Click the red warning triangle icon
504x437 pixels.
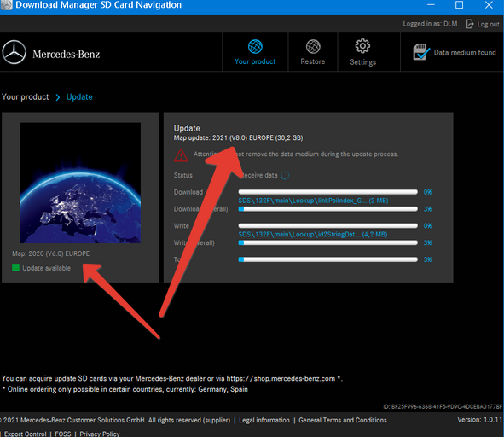[x=181, y=155]
